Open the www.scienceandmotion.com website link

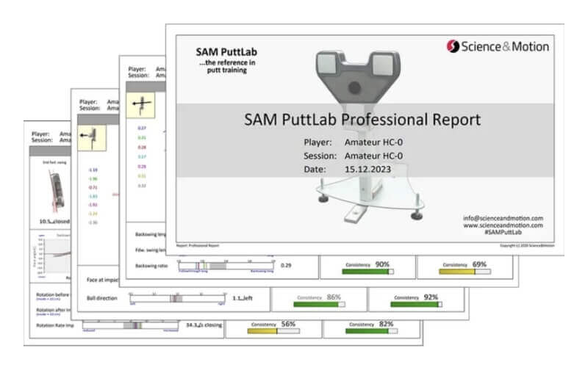pos(504,226)
